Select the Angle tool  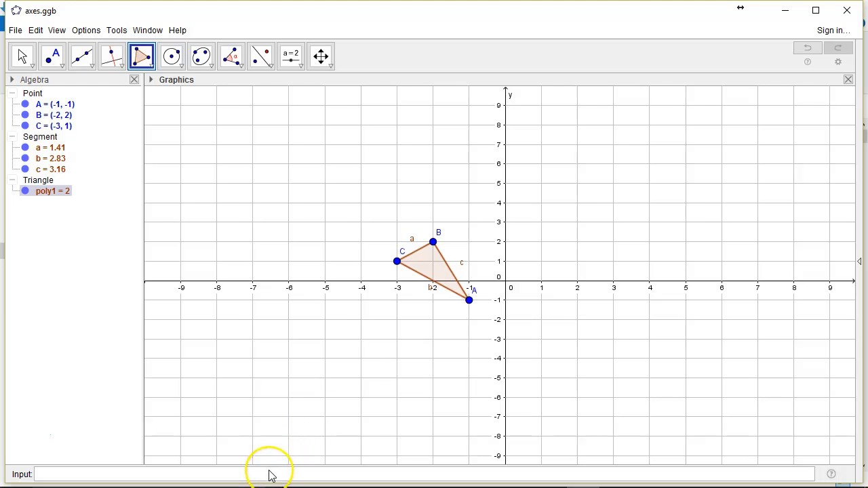pos(231,56)
